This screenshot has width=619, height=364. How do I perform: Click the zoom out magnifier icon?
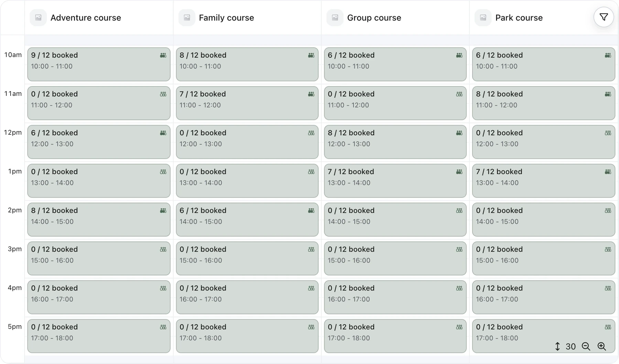(586, 346)
